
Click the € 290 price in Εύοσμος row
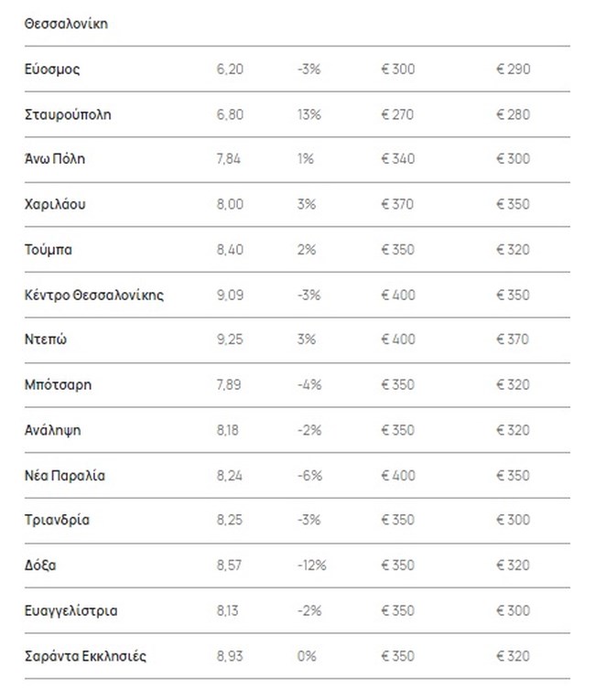(513, 69)
